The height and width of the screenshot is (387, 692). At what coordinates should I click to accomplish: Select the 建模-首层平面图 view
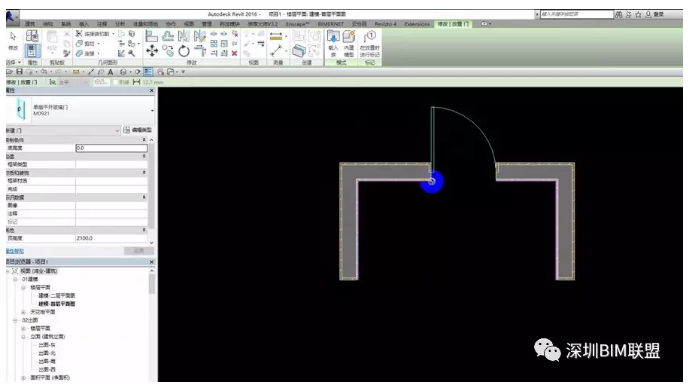pyautogui.click(x=57, y=304)
